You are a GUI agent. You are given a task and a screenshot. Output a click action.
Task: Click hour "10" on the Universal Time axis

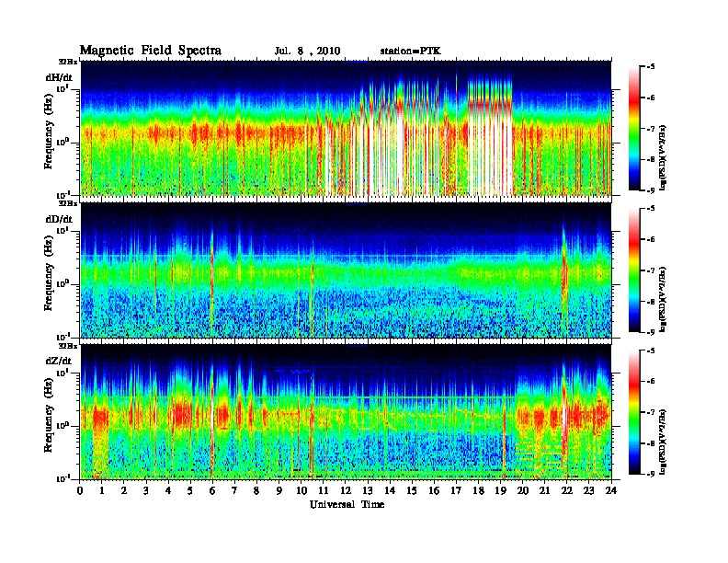coord(301,490)
